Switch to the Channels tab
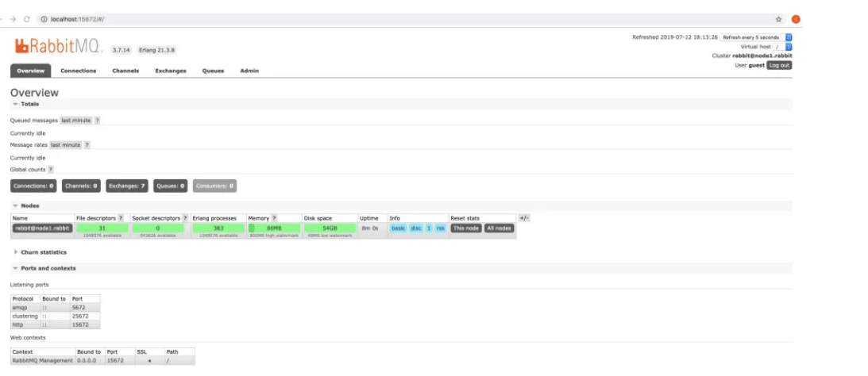This screenshot has width=868, height=376. click(x=125, y=71)
